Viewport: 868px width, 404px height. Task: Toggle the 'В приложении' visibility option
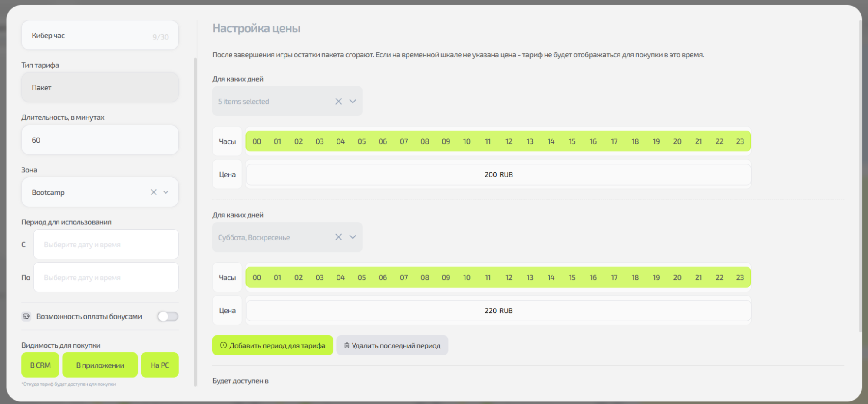[100, 365]
